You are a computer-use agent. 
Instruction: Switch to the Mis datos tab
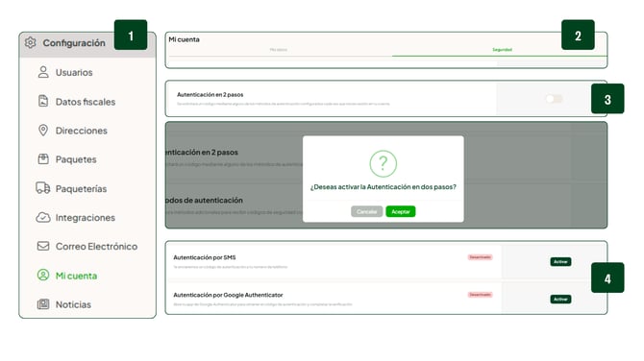click(x=279, y=50)
